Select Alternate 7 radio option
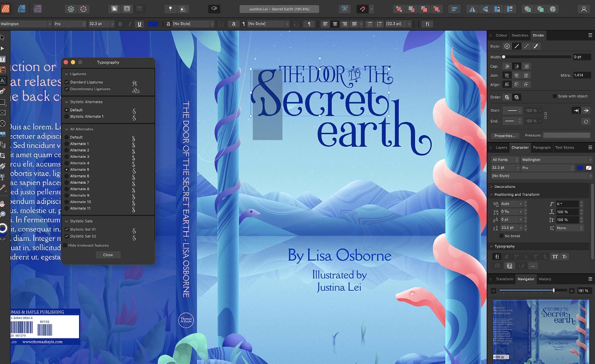This screenshot has height=364, width=595. [66, 183]
